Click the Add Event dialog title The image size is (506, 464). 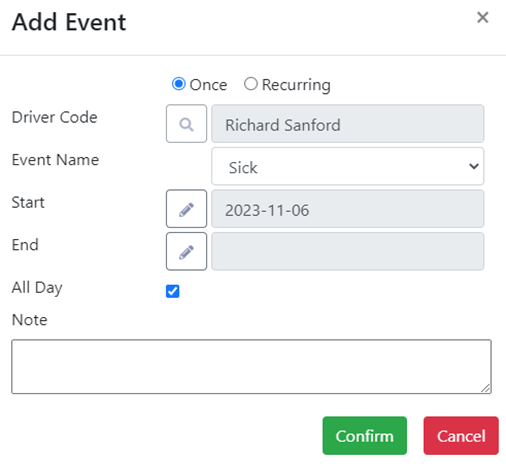click(x=69, y=22)
